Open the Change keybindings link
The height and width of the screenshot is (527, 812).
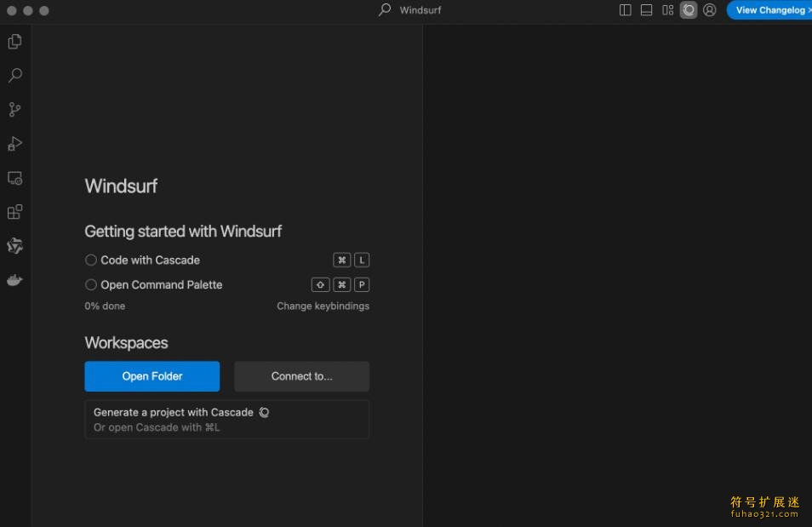[323, 306]
